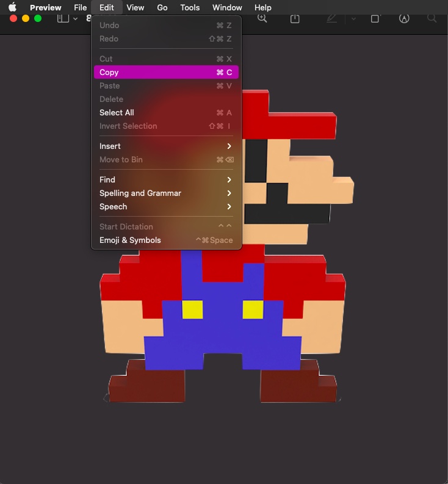Open the File menu
The width and height of the screenshot is (448, 484).
click(x=81, y=7)
